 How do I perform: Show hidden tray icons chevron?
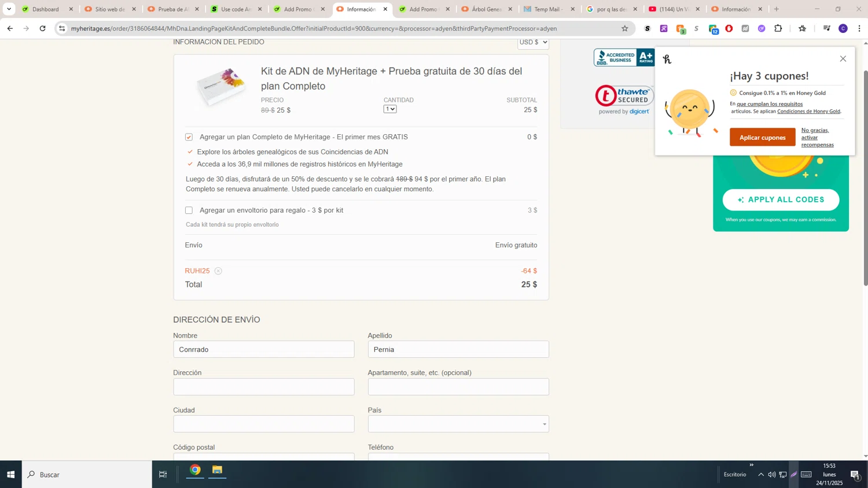click(x=761, y=474)
